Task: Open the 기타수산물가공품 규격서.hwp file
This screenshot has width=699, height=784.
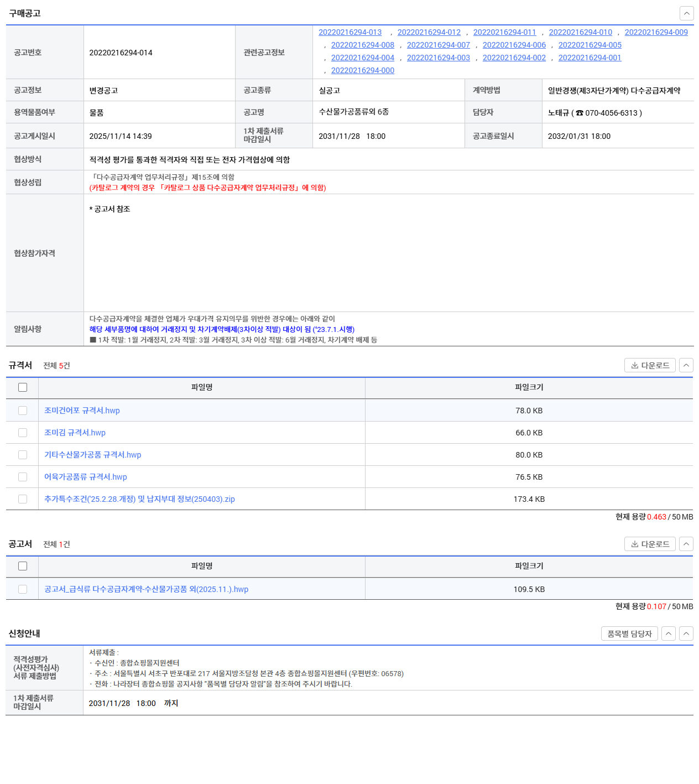Action: point(93,455)
